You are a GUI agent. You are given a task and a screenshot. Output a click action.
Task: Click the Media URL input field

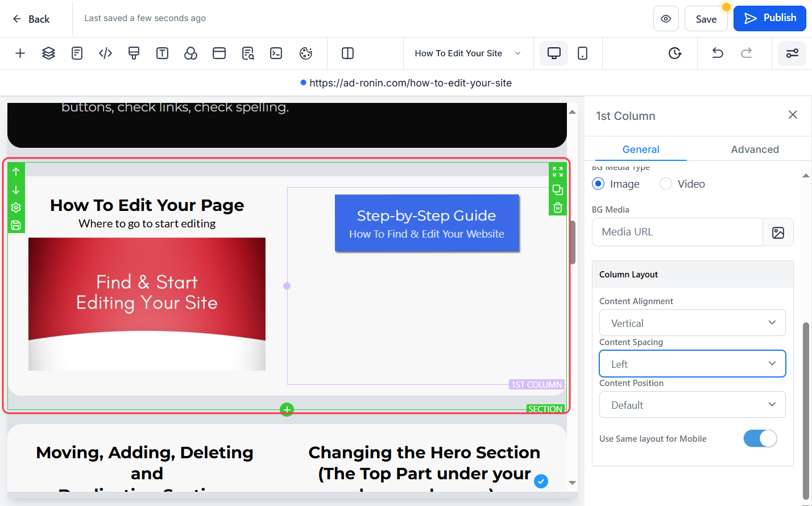tap(677, 232)
